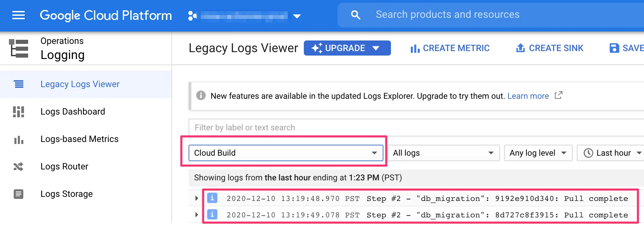Select Legacy Logs Viewer in sidebar
Viewport: 644px width, 238px height.
[80, 84]
